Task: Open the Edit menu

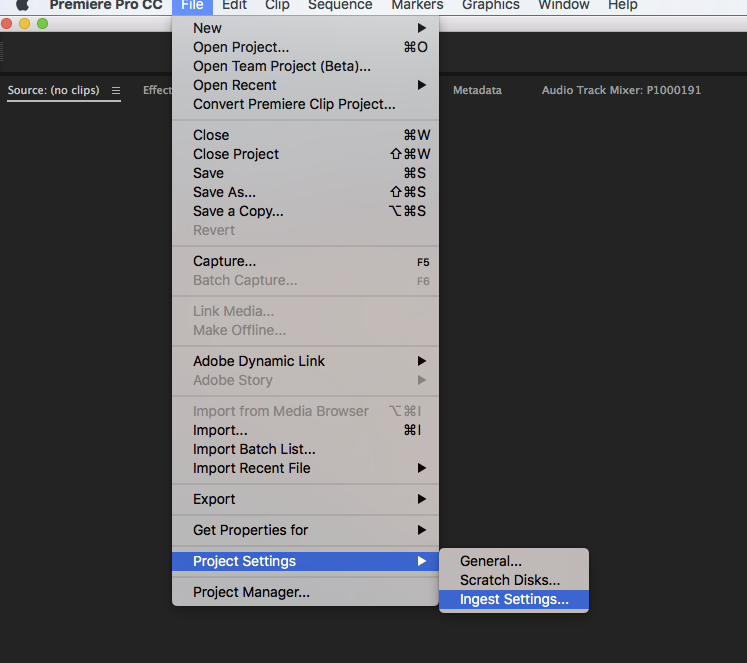Action: (234, 5)
